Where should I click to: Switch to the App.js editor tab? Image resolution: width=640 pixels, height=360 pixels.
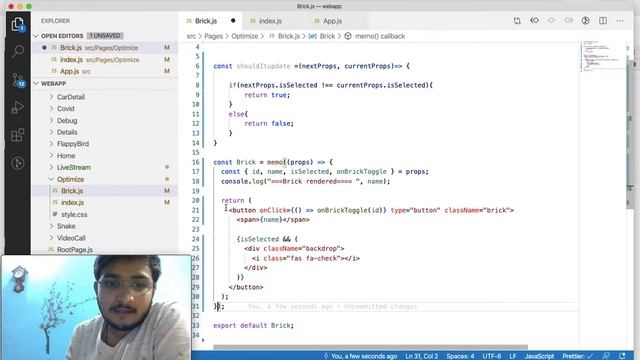[332, 21]
